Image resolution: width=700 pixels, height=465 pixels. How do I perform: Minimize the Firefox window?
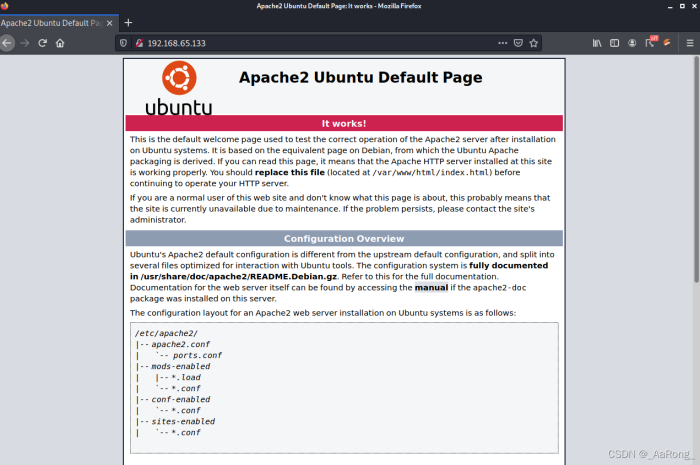pyautogui.click(x=670, y=6)
